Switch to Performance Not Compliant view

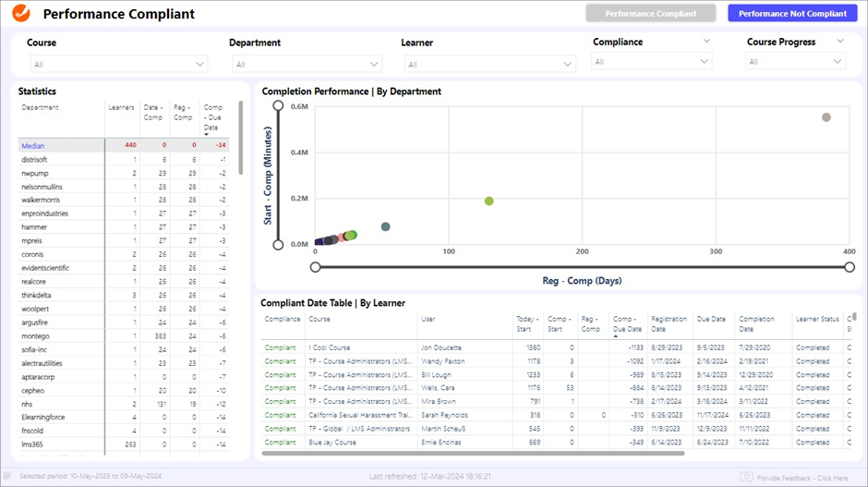click(x=792, y=14)
